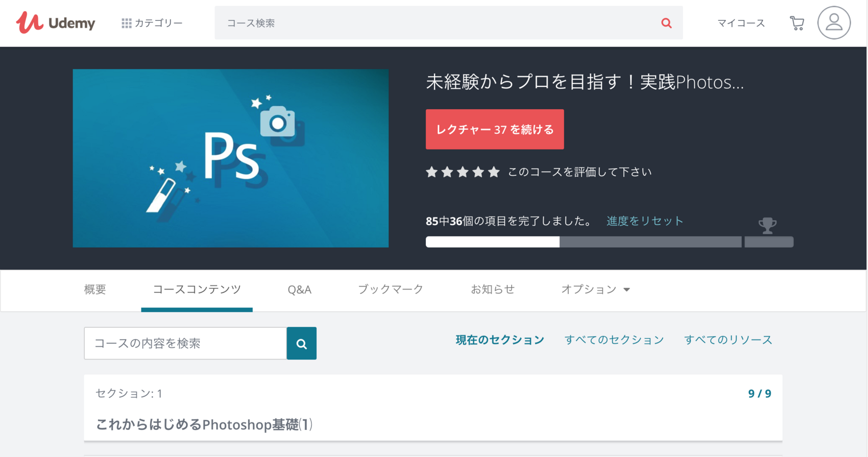
Task: Show 現在のセクション filter
Action: (x=500, y=340)
